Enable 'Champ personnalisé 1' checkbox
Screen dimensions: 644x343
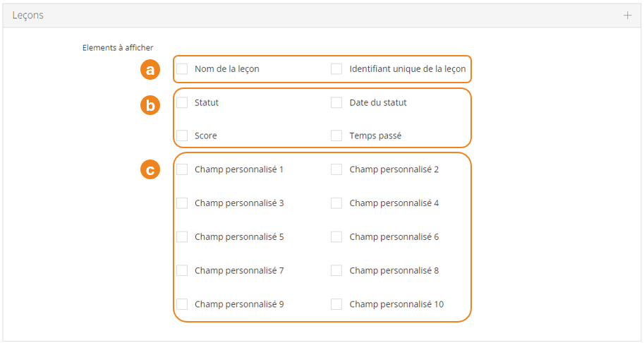click(x=182, y=169)
